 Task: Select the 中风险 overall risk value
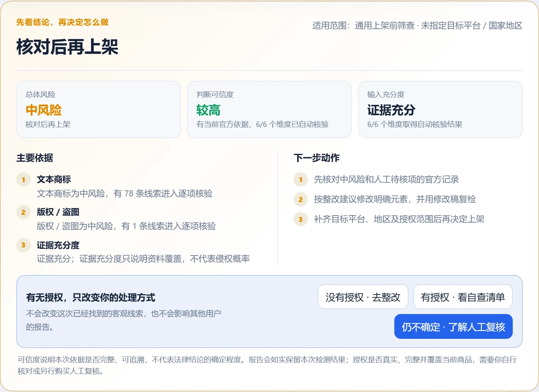[x=44, y=110]
